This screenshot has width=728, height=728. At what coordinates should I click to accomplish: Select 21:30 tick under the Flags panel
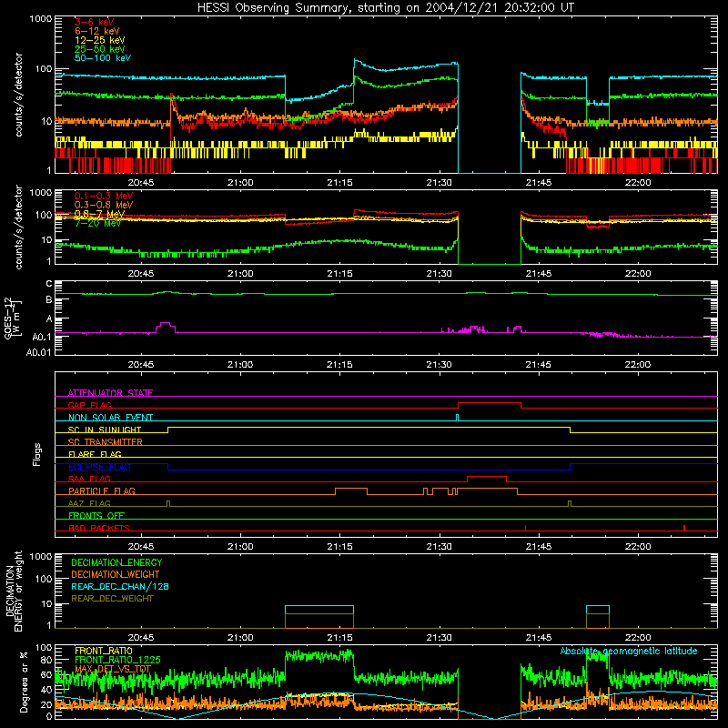pos(439,547)
